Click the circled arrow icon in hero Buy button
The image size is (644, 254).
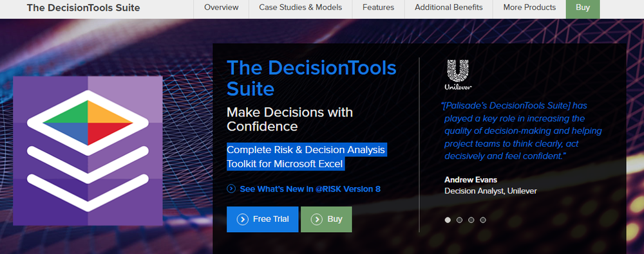click(317, 219)
